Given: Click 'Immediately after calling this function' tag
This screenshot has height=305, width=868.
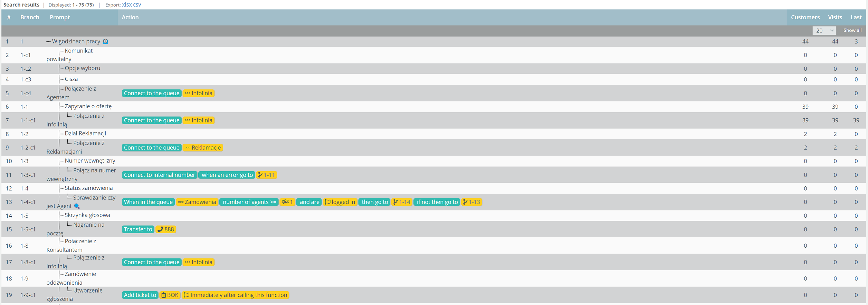Looking at the screenshot, I should [x=236, y=295].
